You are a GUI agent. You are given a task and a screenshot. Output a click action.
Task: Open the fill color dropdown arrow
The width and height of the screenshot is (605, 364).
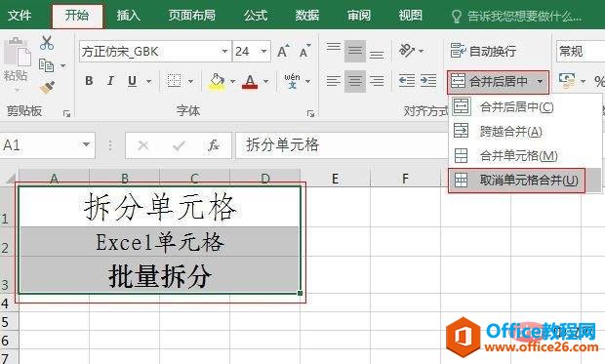pyautogui.click(x=232, y=81)
